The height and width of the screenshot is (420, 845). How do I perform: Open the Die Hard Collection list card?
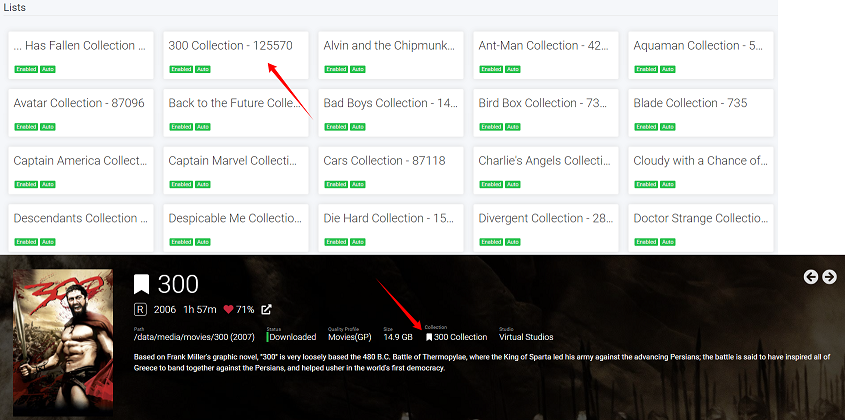tap(390, 227)
